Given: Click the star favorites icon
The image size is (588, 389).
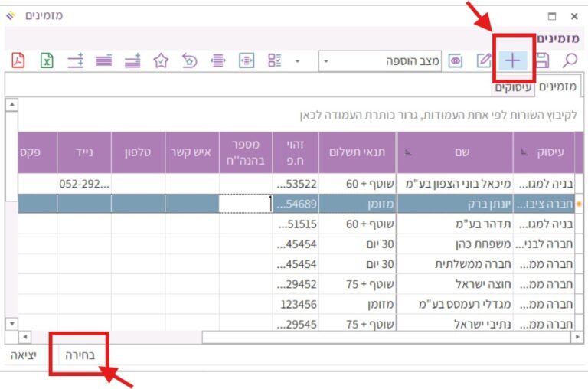Looking at the screenshot, I should pyautogui.click(x=161, y=60).
